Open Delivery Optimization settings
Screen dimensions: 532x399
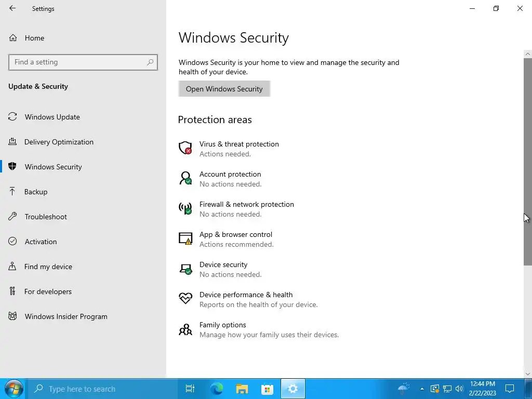click(x=59, y=142)
